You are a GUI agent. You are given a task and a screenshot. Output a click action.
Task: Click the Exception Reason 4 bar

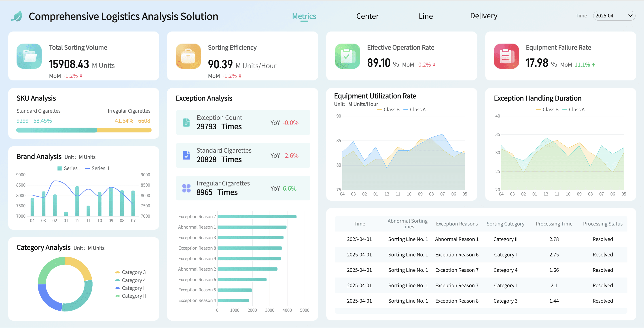(x=233, y=301)
